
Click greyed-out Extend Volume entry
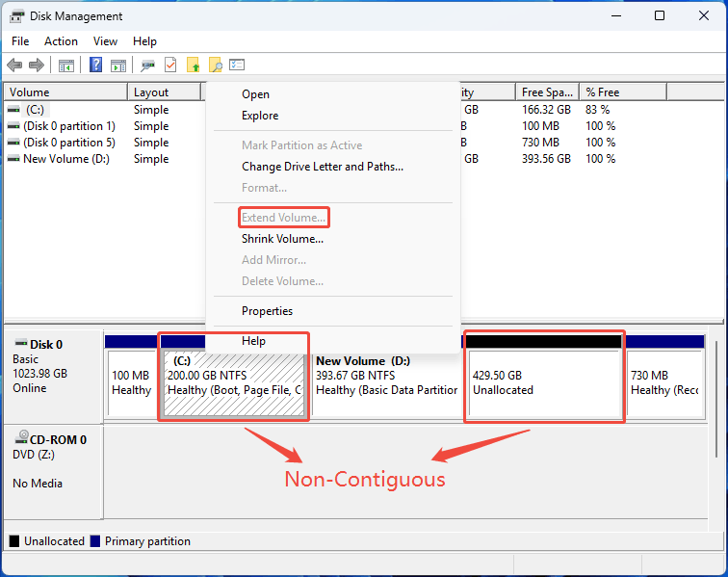click(x=284, y=218)
